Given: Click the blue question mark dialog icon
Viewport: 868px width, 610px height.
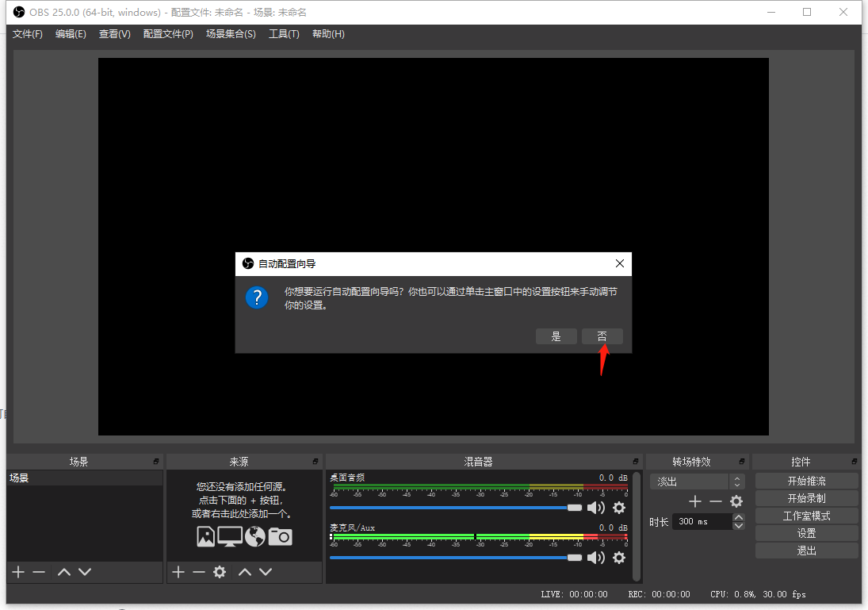Looking at the screenshot, I should [257, 297].
